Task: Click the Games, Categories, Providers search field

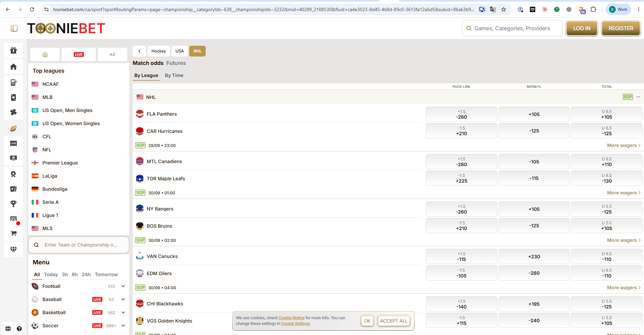Action: (512, 28)
